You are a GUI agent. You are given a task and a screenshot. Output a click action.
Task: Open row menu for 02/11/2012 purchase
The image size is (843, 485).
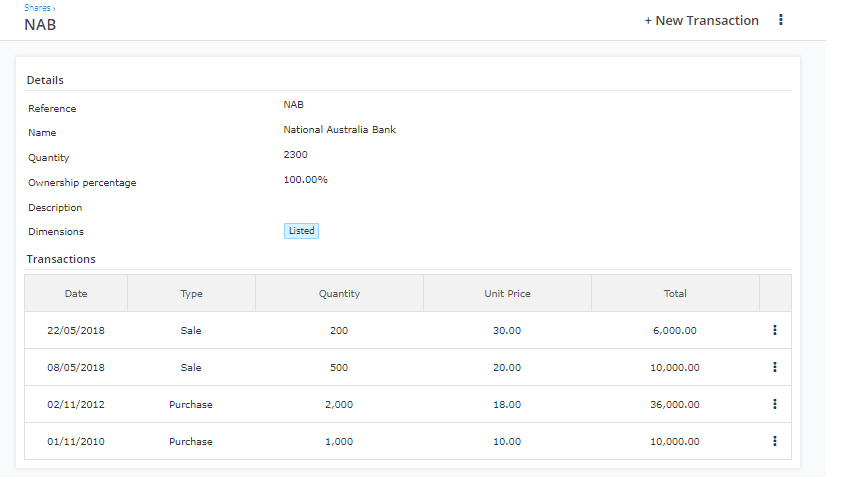tap(775, 404)
